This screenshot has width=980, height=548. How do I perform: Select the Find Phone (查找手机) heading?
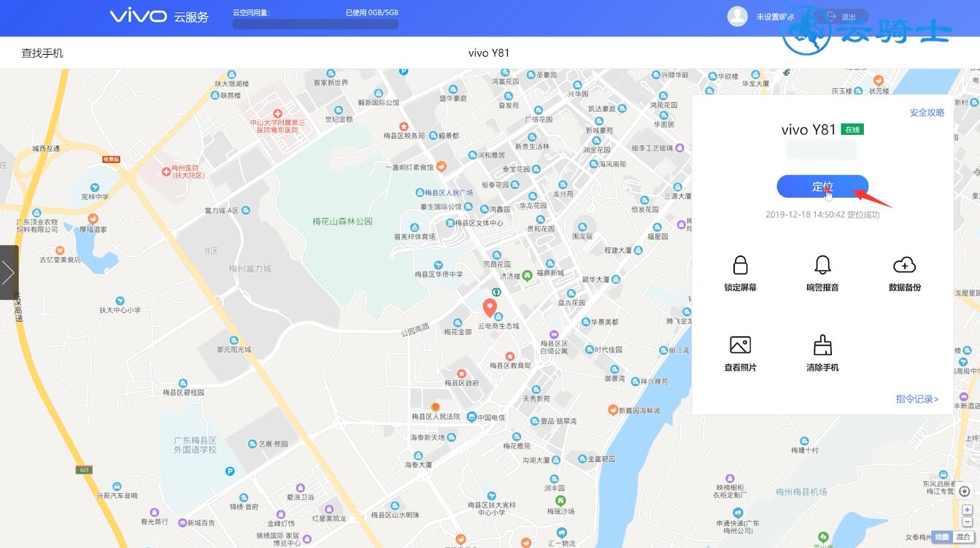[x=42, y=53]
